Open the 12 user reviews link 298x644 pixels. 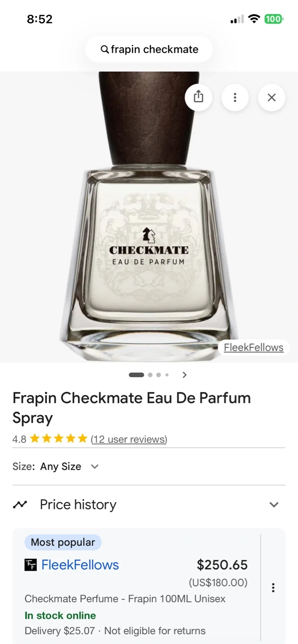coord(129,439)
